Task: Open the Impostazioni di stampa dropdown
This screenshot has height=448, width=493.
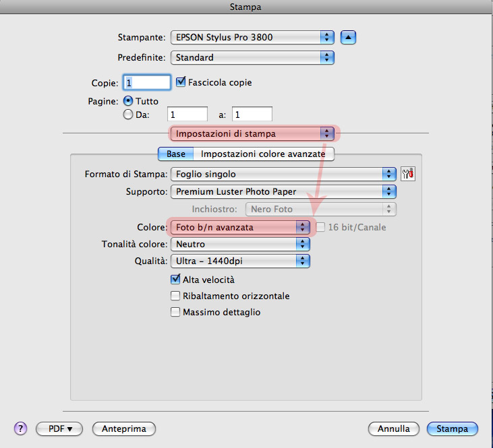Action: click(252, 133)
